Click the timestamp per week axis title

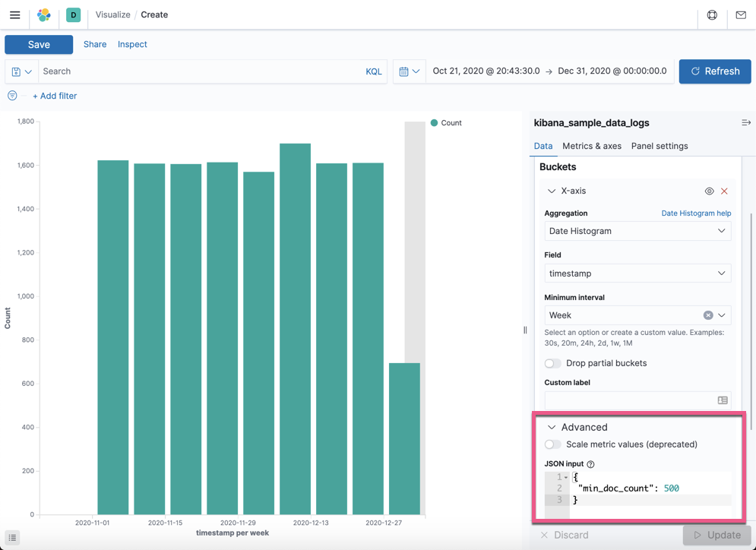click(x=232, y=533)
